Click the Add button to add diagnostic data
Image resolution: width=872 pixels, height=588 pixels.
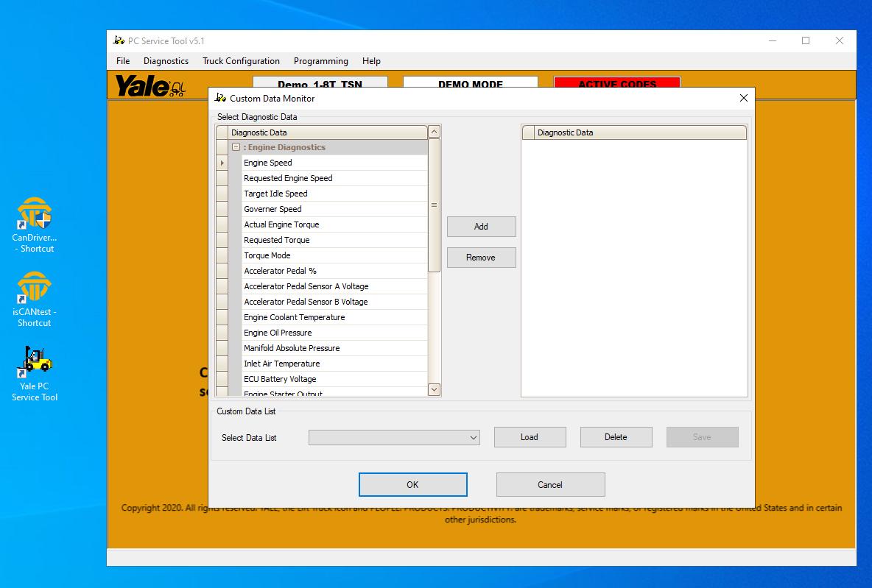(481, 227)
